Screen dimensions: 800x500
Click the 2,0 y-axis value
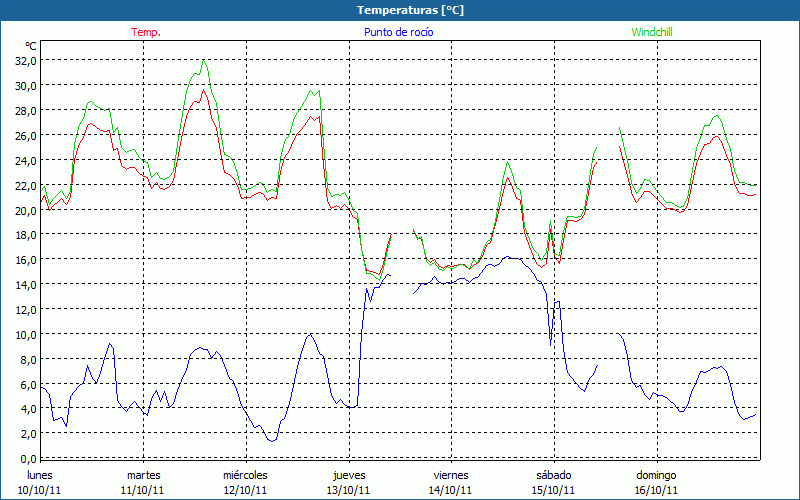point(27,434)
